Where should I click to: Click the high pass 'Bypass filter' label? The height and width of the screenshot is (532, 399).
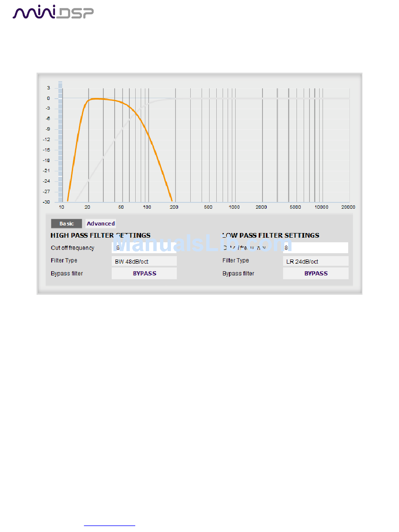(x=67, y=274)
